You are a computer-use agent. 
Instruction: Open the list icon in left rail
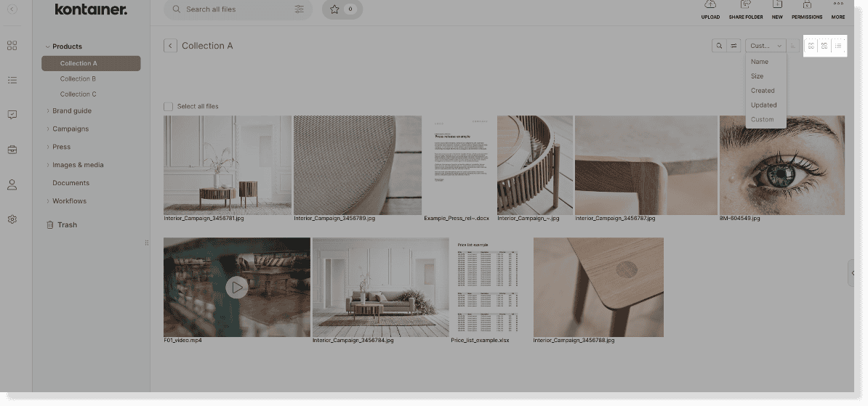point(12,80)
